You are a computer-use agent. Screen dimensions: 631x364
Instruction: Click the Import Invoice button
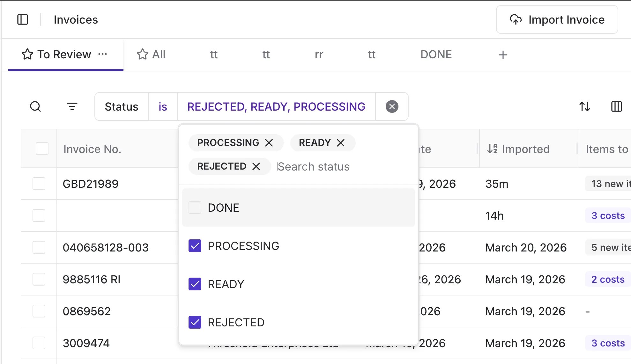click(x=557, y=19)
